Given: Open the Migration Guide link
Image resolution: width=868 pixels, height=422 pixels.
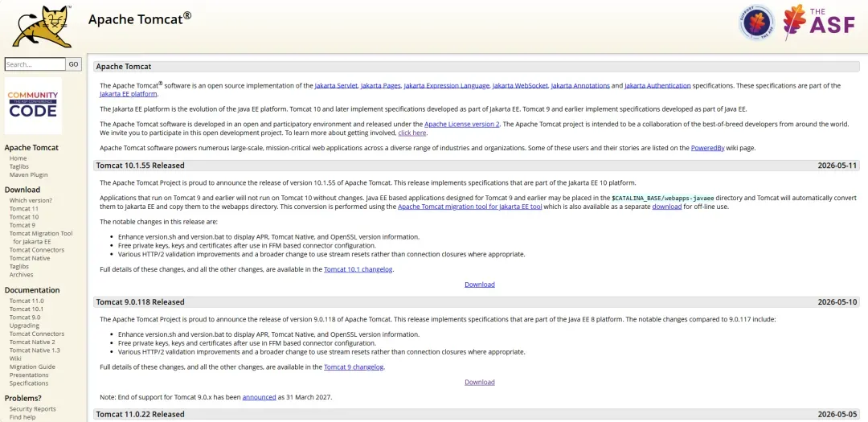Looking at the screenshot, I should pyautogui.click(x=32, y=367).
